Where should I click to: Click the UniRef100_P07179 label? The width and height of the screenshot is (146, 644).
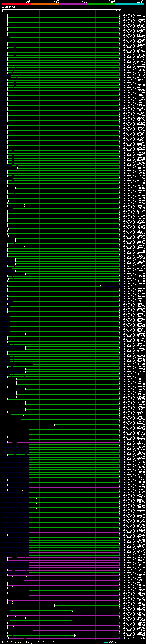pos(133,266)
